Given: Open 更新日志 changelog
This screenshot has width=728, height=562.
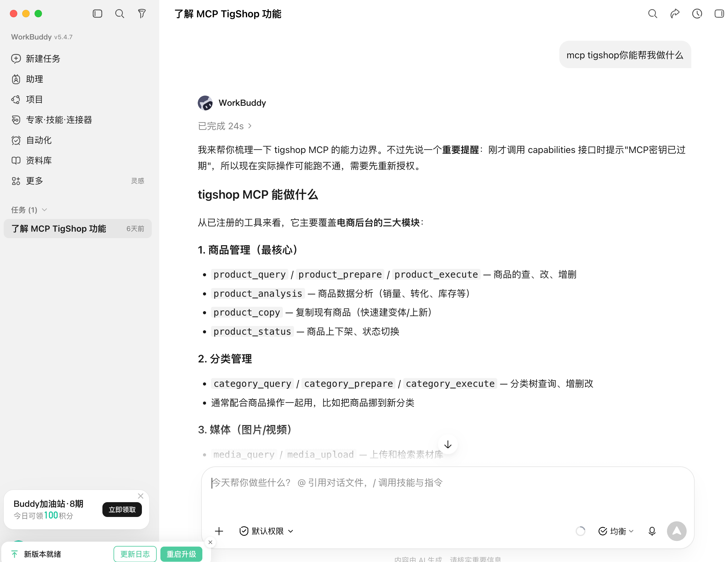Looking at the screenshot, I should click(135, 554).
